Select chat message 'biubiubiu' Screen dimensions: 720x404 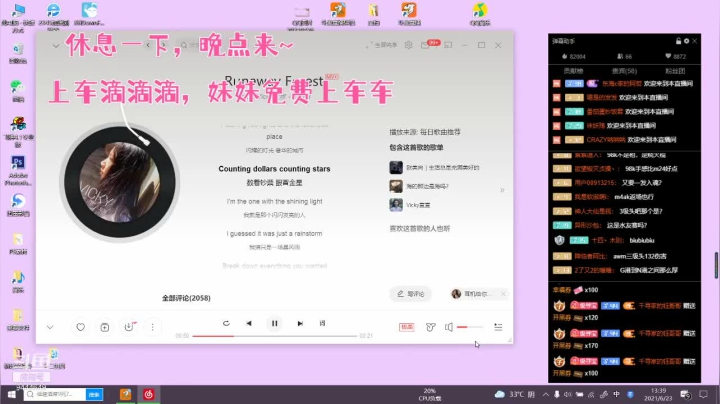point(642,240)
